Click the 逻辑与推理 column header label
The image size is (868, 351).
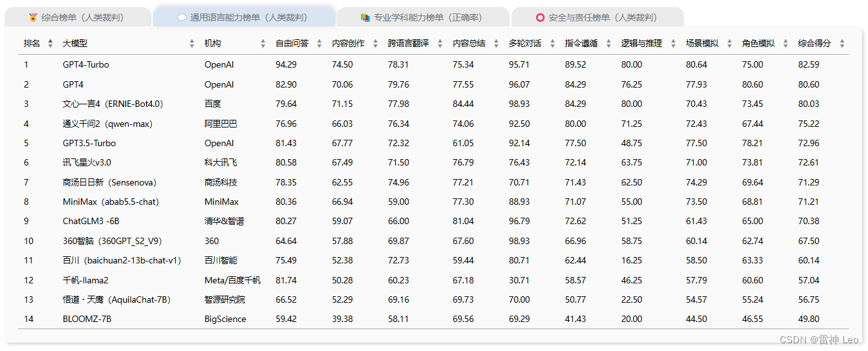(x=642, y=44)
